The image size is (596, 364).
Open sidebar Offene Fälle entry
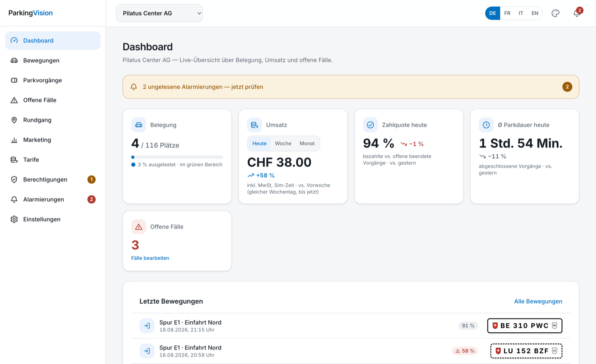click(x=53, y=100)
